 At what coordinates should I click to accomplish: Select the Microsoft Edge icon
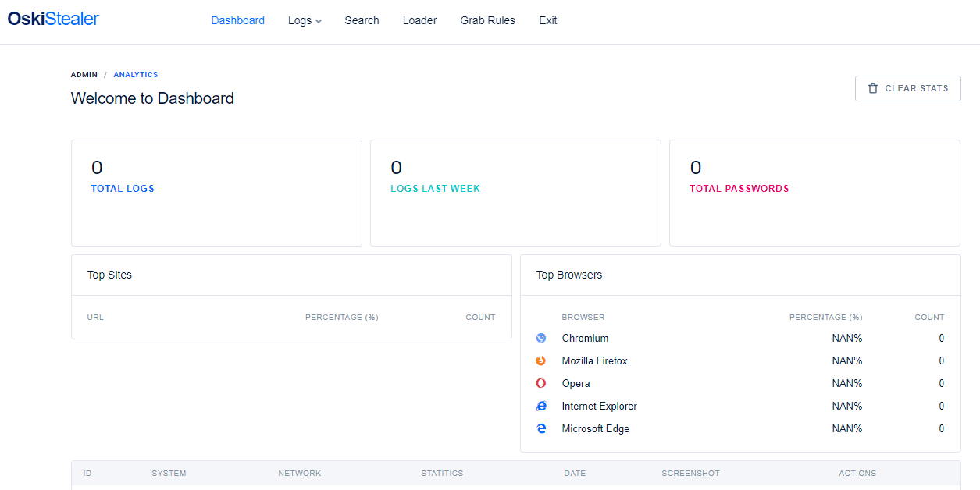541,429
